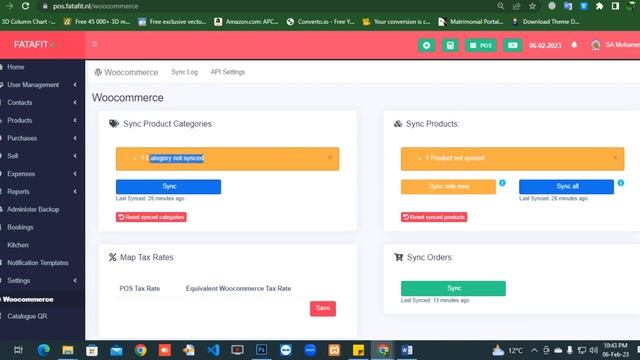
Task: Expand Sell submenu arrow
Action: pos(75,156)
